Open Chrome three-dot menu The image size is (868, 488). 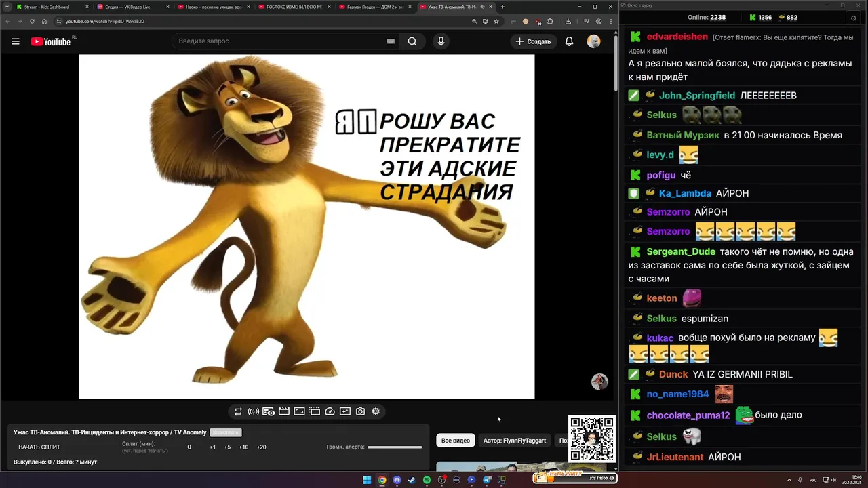[x=610, y=21]
